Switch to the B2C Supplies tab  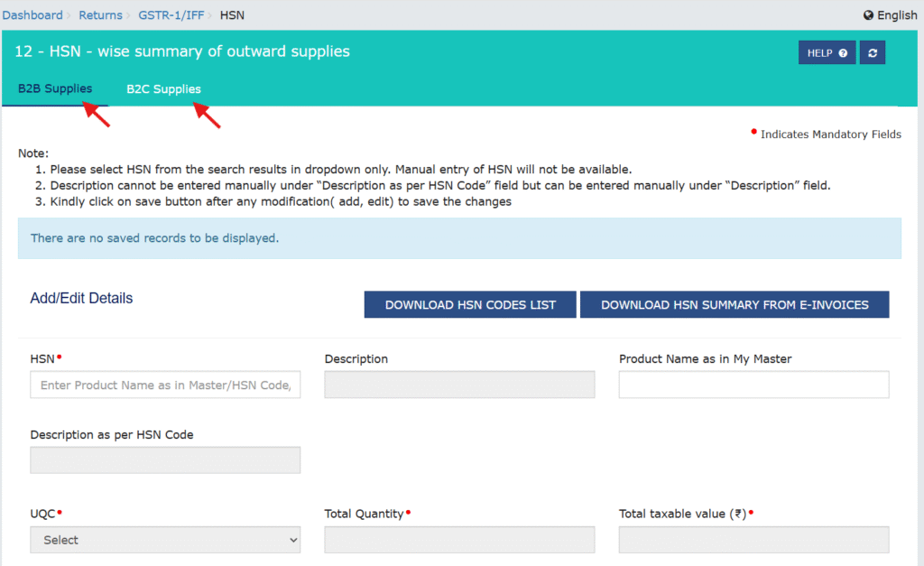[x=163, y=89]
